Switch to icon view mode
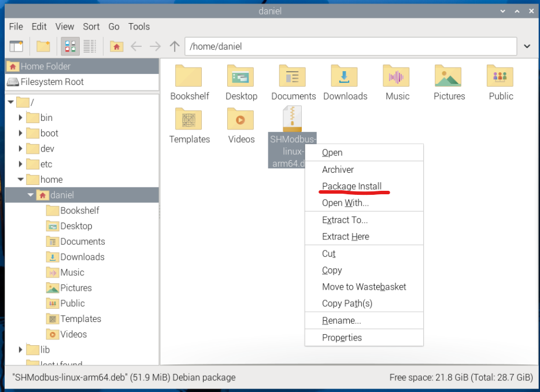This screenshot has width=540, height=392. [x=70, y=46]
